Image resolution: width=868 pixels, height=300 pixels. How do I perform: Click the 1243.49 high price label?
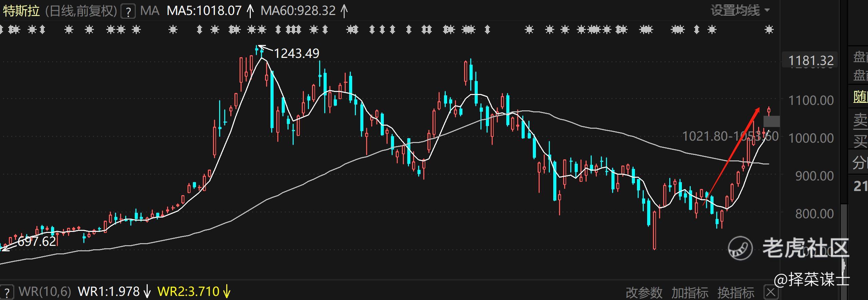[296, 53]
